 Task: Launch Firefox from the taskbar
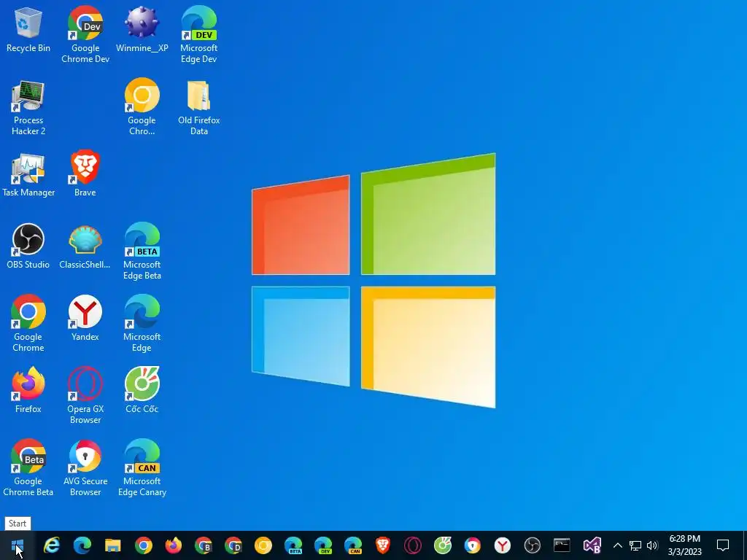coord(174,545)
